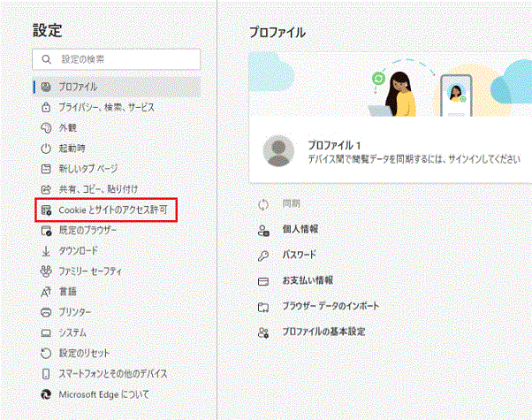Click the ダウンロード arrow icon

tap(46, 251)
